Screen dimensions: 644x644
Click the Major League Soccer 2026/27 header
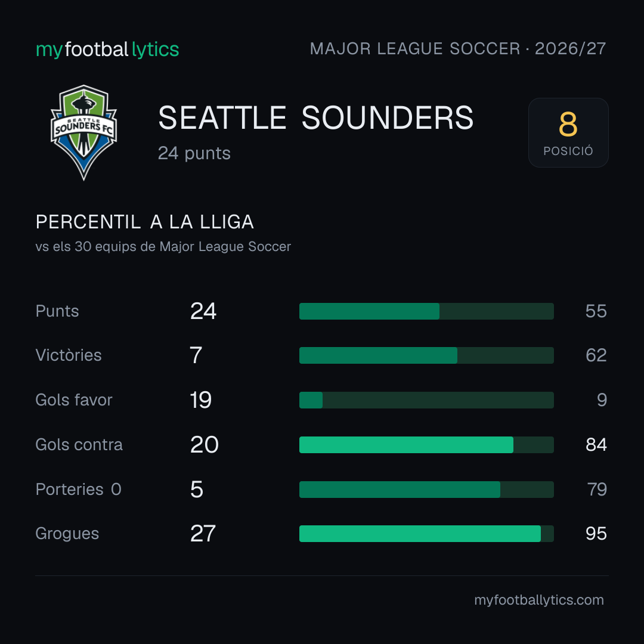(457, 48)
